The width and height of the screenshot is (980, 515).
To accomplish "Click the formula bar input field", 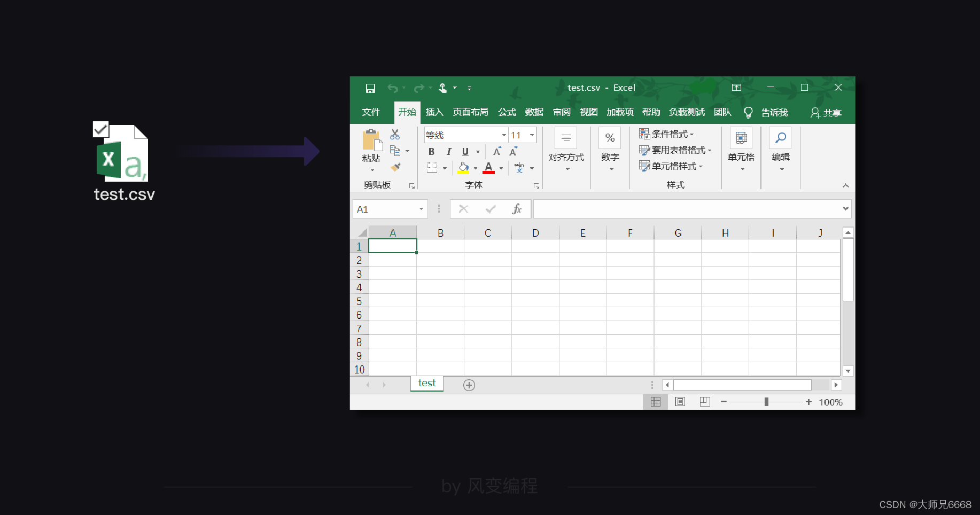I will [687, 209].
